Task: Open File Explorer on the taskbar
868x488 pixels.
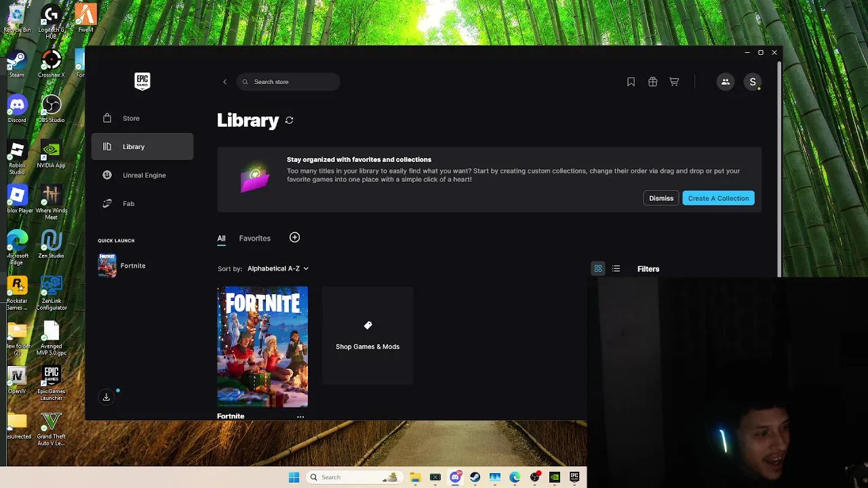Action: [415, 477]
